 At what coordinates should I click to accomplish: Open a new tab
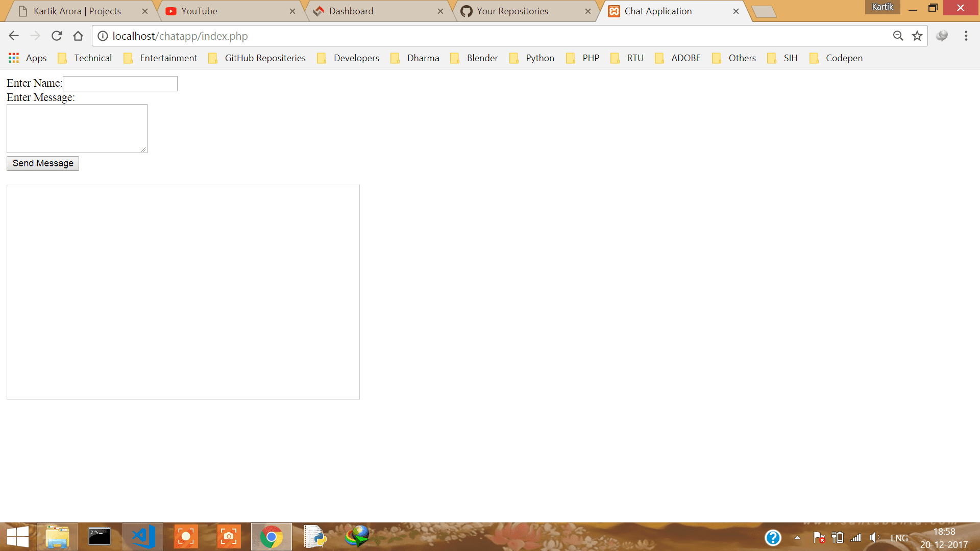764,12
